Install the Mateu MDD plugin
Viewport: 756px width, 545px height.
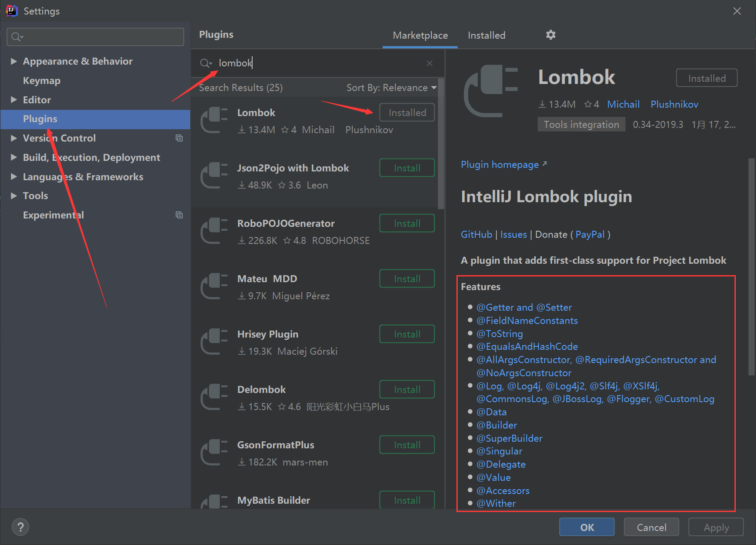pyautogui.click(x=407, y=279)
